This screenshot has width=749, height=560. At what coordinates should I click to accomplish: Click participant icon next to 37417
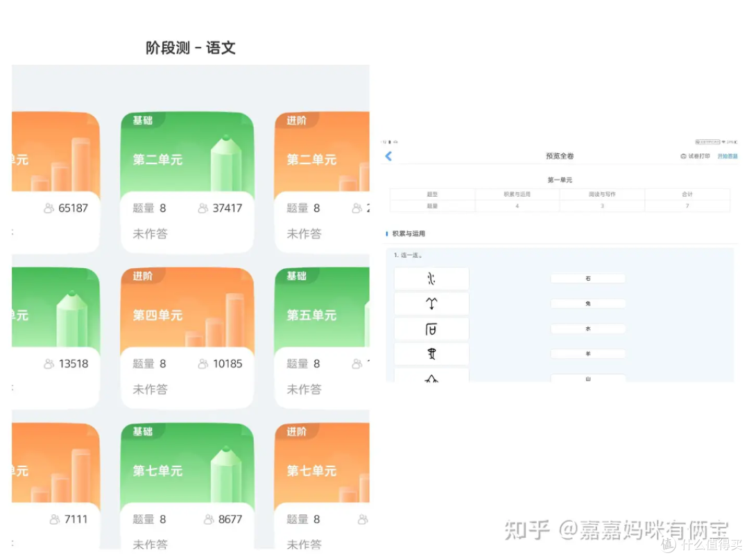pos(203,208)
